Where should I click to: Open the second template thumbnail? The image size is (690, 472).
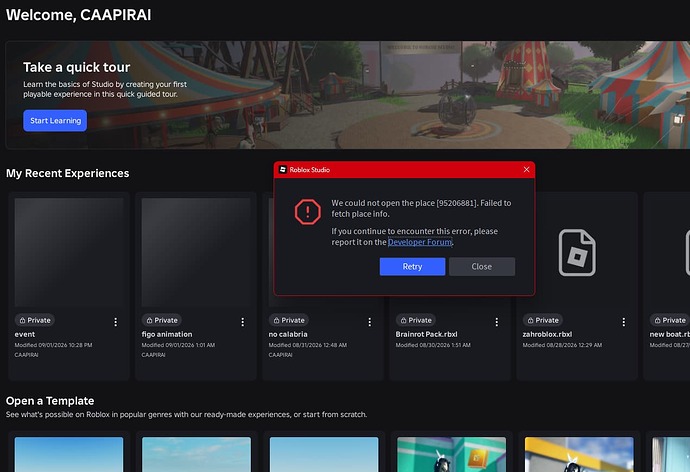(x=196, y=454)
